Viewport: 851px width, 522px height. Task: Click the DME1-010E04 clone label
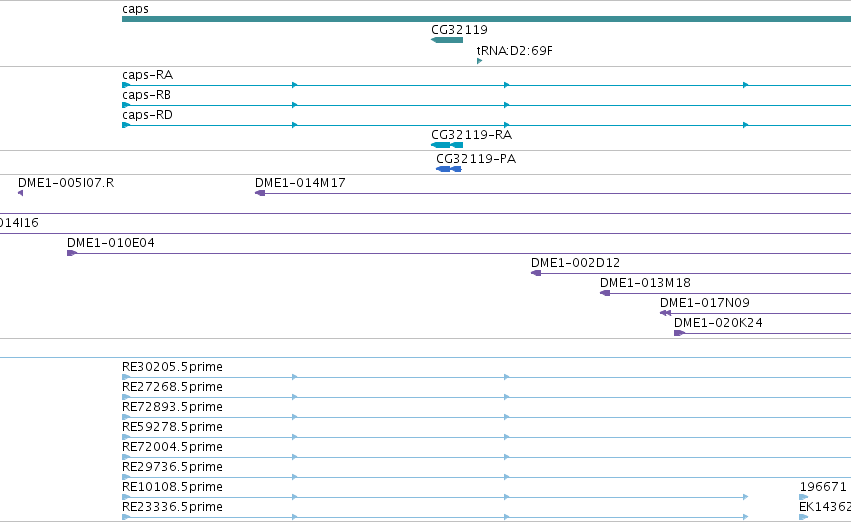111,243
